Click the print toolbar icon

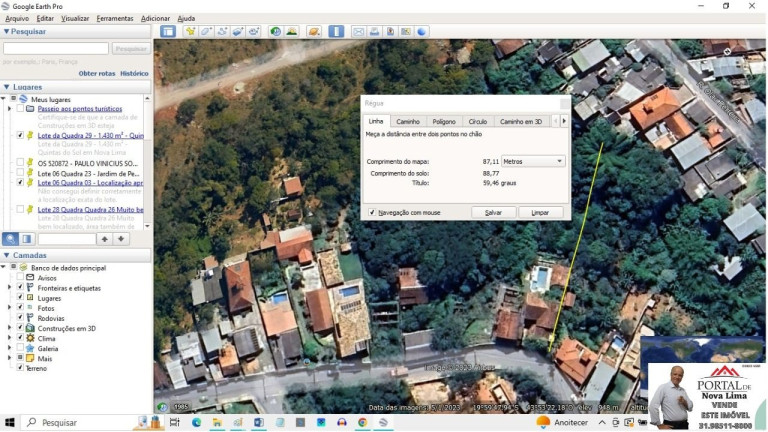pos(374,31)
